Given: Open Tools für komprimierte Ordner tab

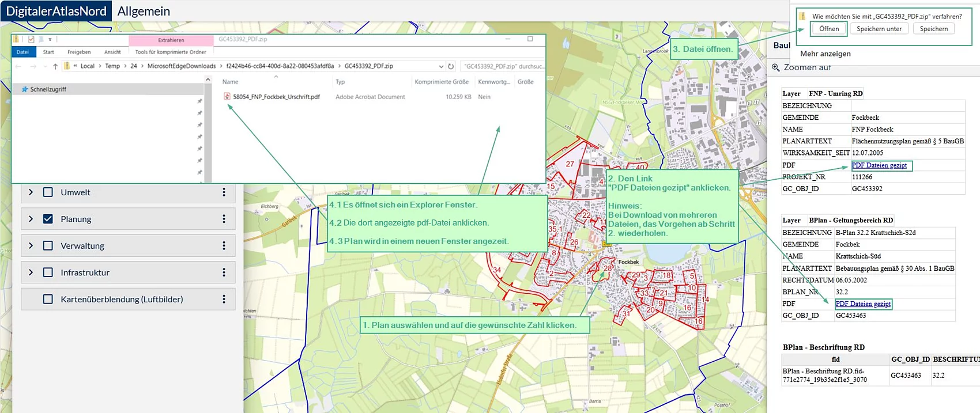Looking at the screenshot, I should pos(171,52).
